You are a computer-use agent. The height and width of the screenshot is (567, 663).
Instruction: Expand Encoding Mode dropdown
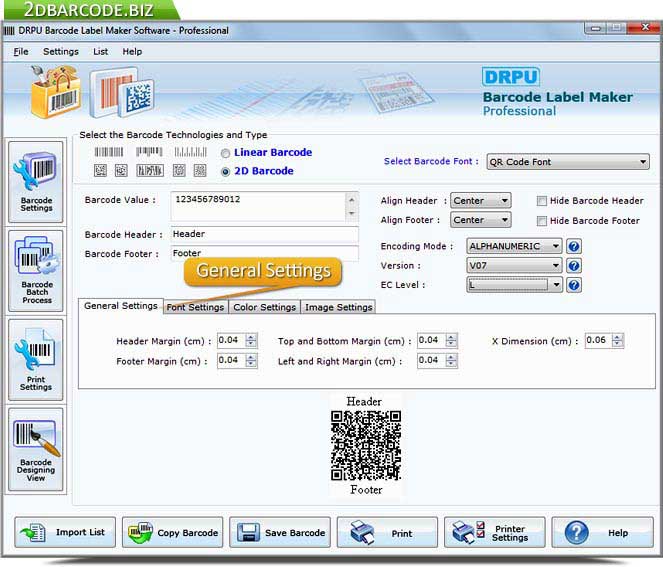(514, 246)
